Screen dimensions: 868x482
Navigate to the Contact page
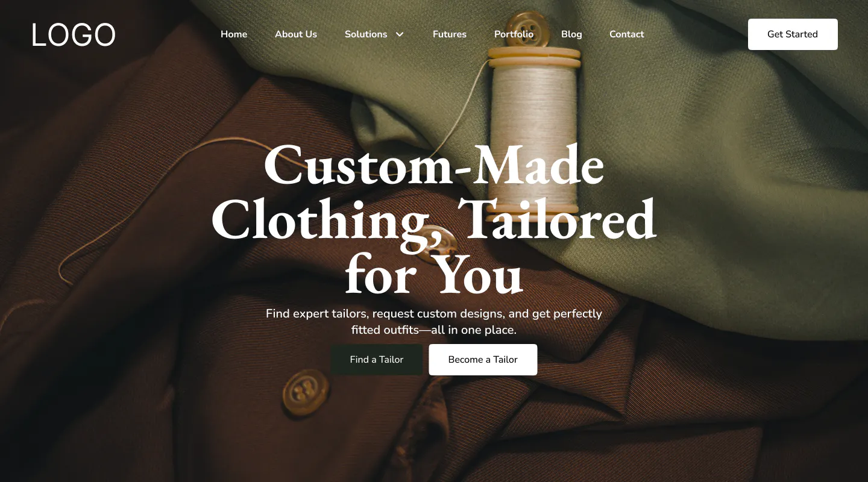[627, 34]
